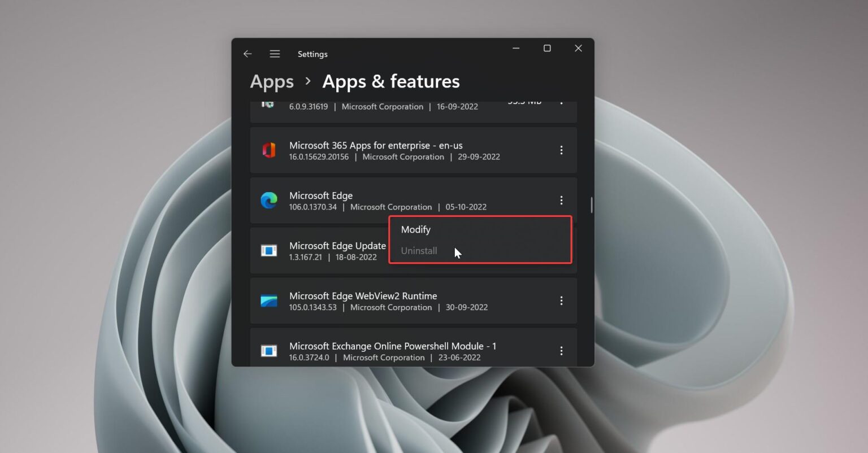Click the Microsoft Exchange Online Powershell Module icon

point(270,350)
